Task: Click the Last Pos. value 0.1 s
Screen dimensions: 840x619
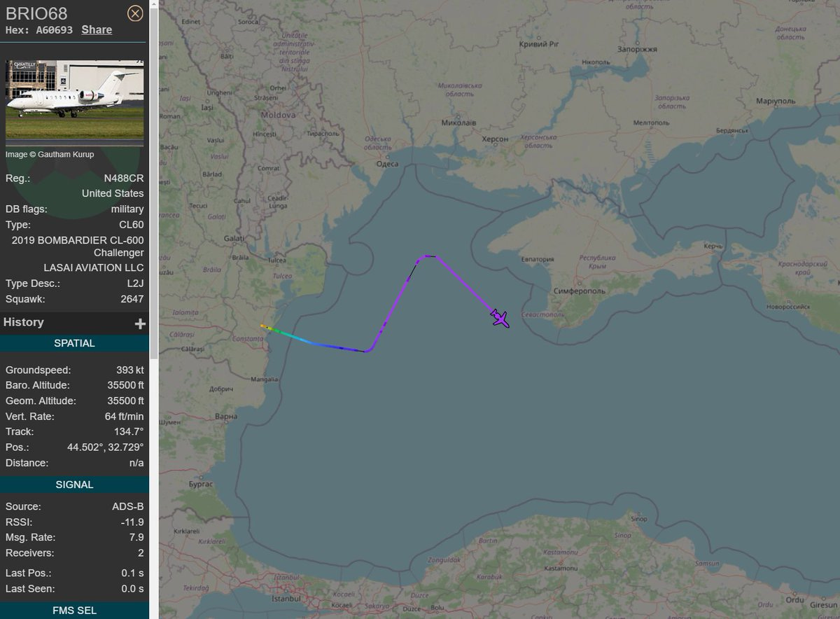Action: pyautogui.click(x=132, y=573)
